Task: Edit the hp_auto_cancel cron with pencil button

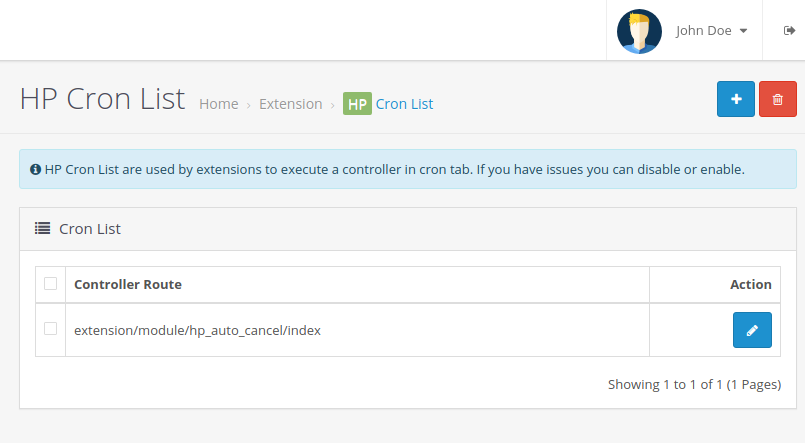Action: tap(752, 329)
